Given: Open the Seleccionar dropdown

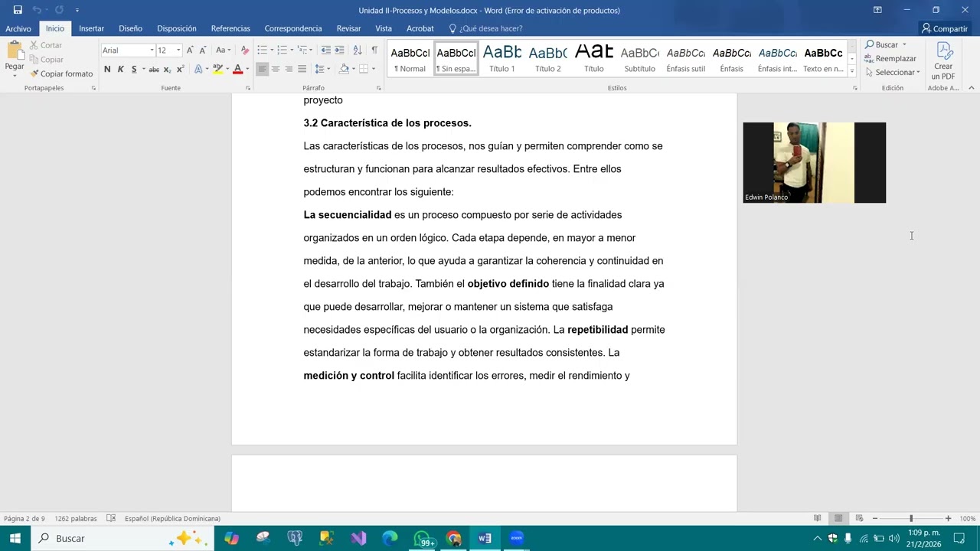Looking at the screenshot, I should (x=893, y=72).
